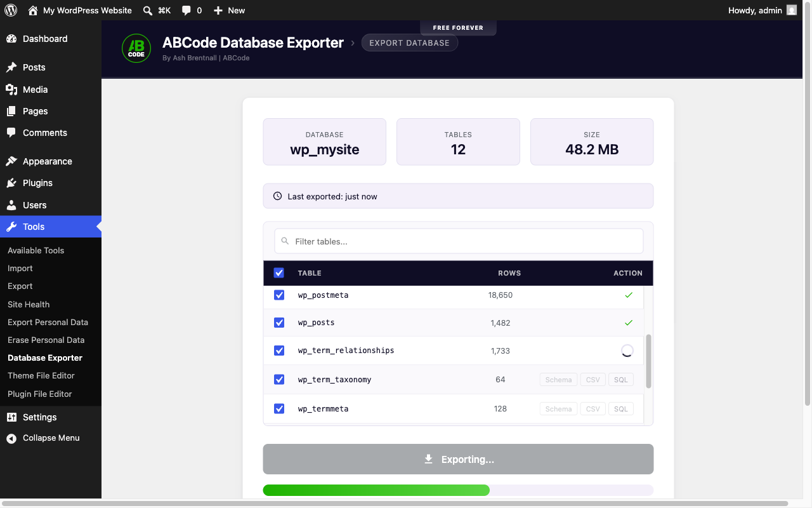Click Schema button for wp_termmeta
812x508 pixels.
click(558, 409)
